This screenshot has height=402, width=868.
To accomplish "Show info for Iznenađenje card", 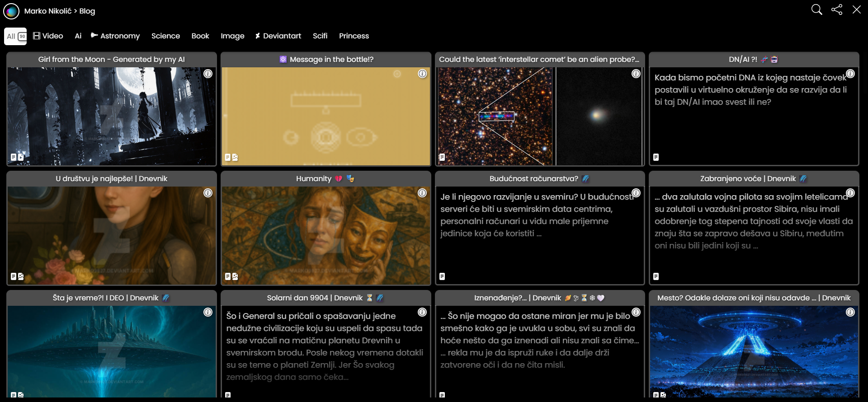I will (x=636, y=312).
